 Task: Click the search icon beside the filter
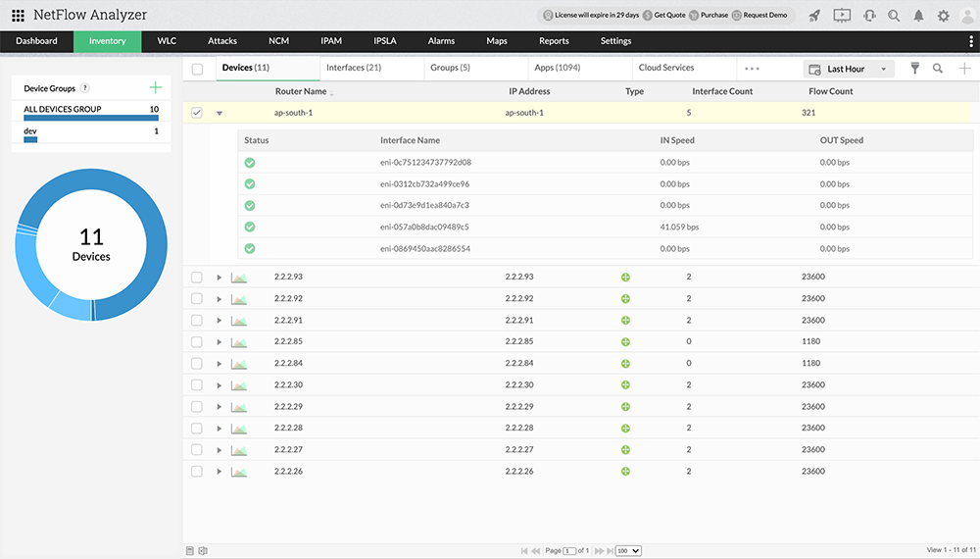[938, 69]
